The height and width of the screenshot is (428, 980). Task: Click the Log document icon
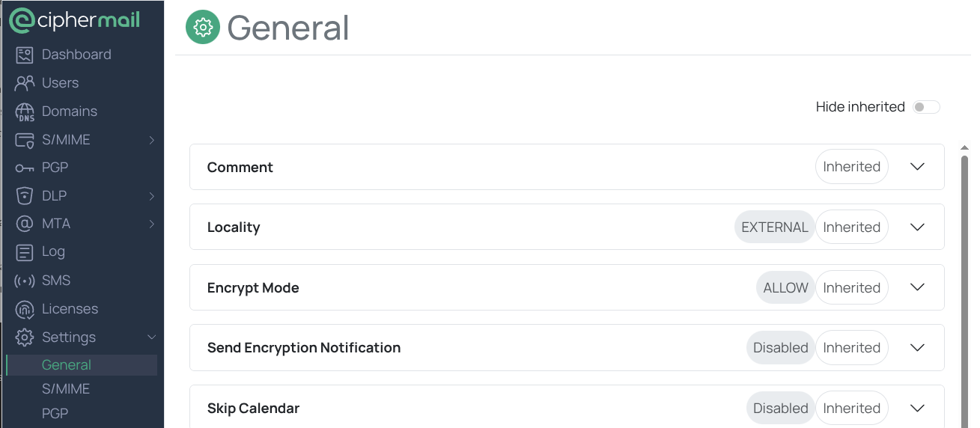click(x=25, y=252)
